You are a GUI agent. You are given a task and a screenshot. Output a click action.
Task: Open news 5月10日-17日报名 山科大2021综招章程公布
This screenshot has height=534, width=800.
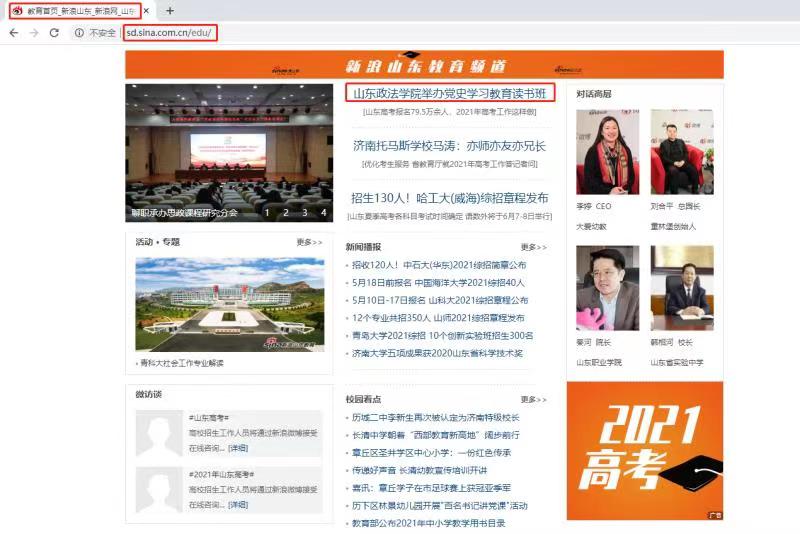[x=440, y=300]
